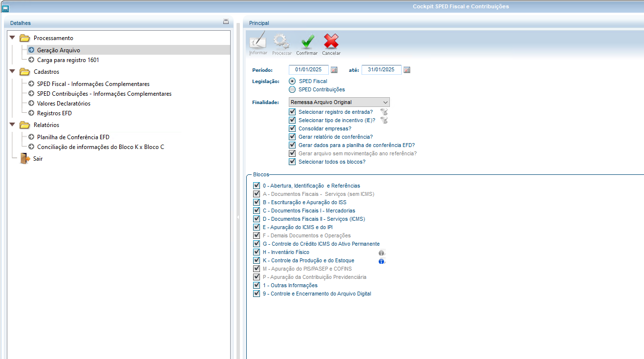Select Registros EFD in the tree
The height and width of the screenshot is (359, 644).
pyautogui.click(x=54, y=113)
